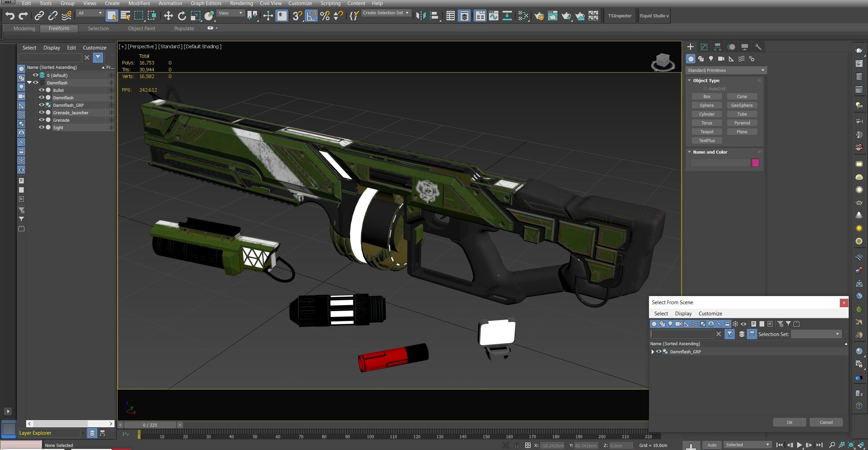Choose the Select and Move tool

(x=168, y=16)
